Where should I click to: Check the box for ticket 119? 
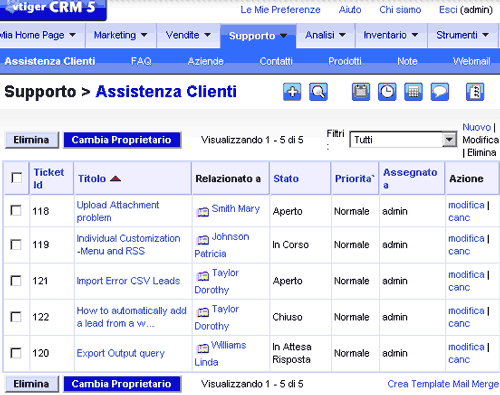16,244
